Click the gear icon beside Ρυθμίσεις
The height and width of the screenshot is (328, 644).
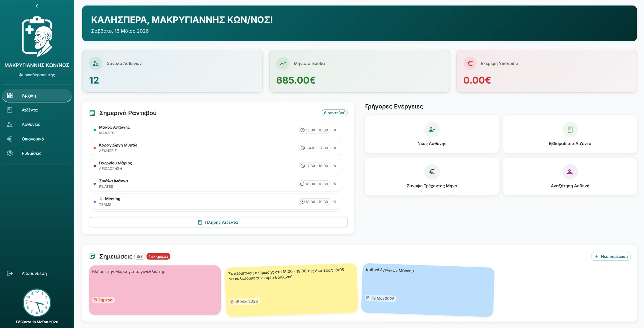point(10,153)
